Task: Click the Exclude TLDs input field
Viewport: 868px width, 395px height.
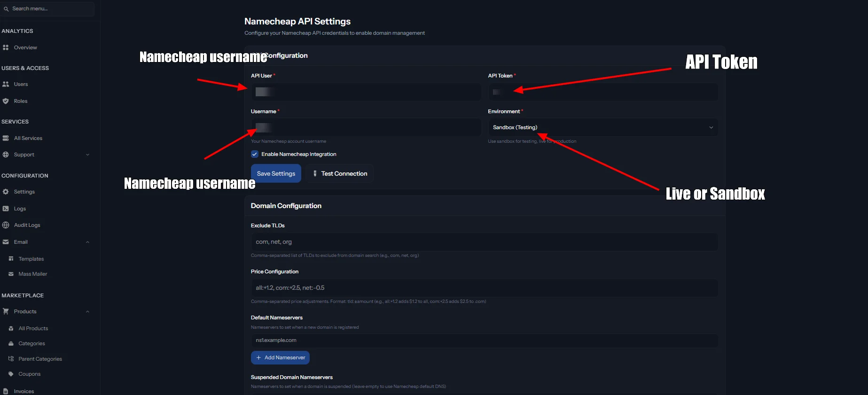Action: [x=485, y=242]
